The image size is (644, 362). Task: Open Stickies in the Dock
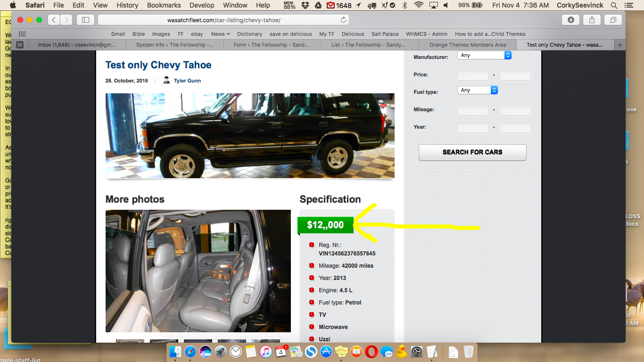(341, 351)
